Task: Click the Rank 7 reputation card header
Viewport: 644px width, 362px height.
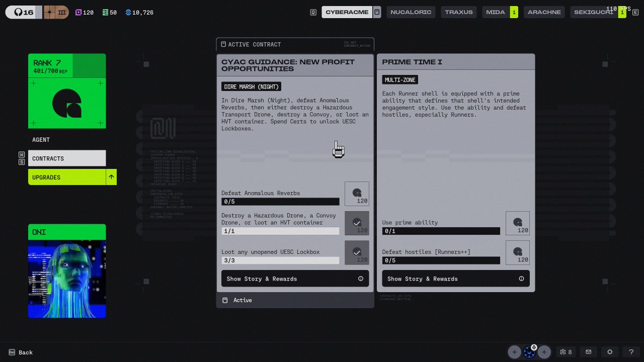Action: [67, 65]
